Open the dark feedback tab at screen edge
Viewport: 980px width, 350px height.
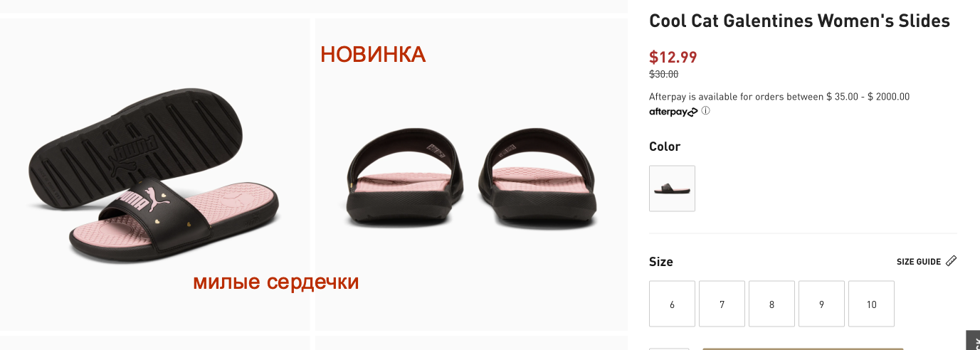tap(972, 340)
